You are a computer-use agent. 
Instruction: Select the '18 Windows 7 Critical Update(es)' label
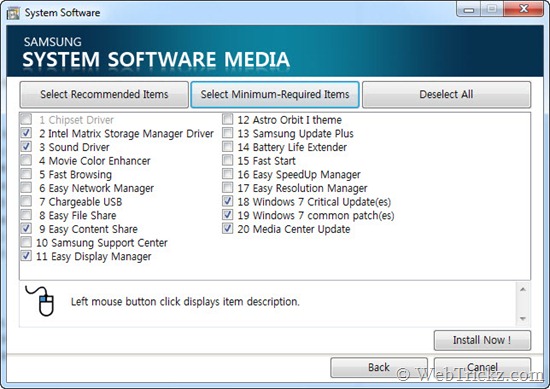tap(314, 202)
